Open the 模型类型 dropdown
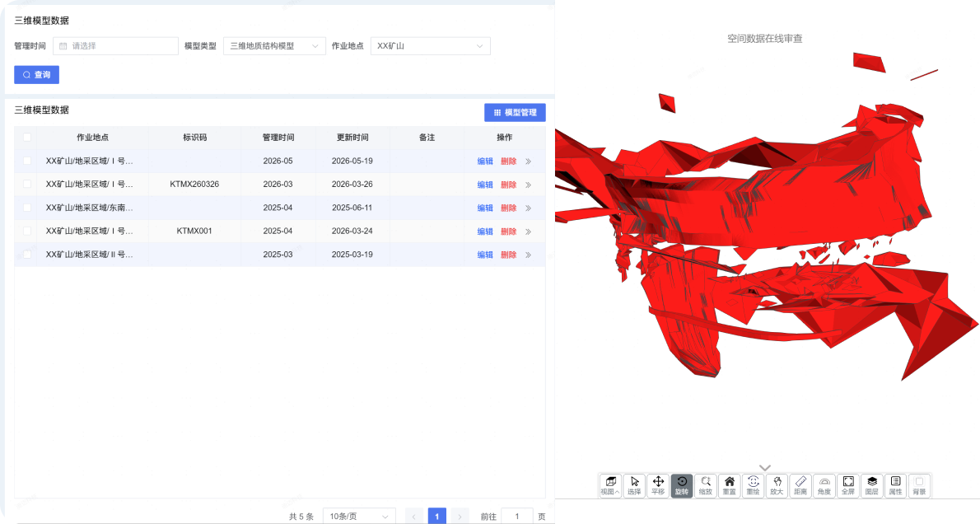The height and width of the screenshot is (524, 980). tap(274, 46)
